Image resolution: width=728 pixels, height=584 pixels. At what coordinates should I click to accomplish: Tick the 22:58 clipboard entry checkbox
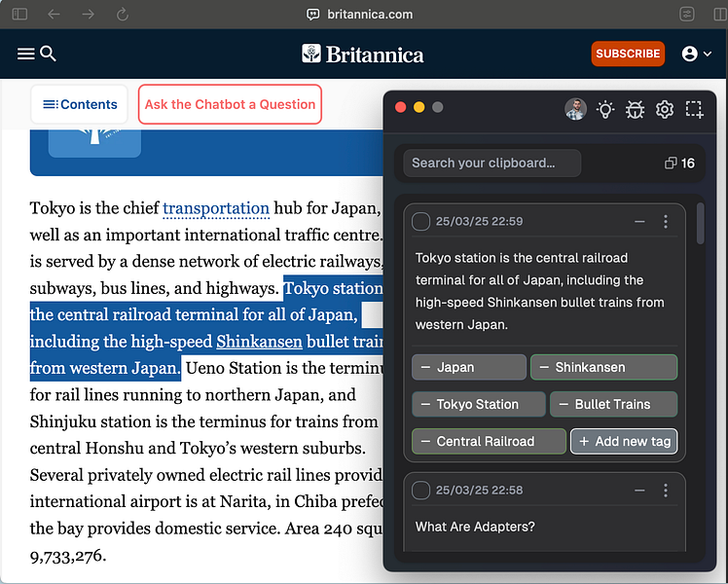point(421,491)
